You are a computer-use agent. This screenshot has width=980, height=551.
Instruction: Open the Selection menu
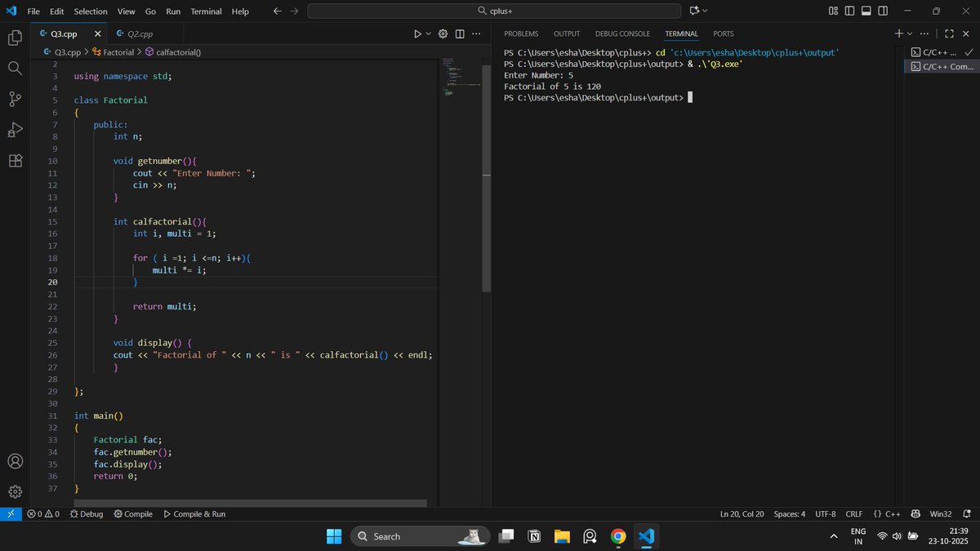click(x=90, y=11)
